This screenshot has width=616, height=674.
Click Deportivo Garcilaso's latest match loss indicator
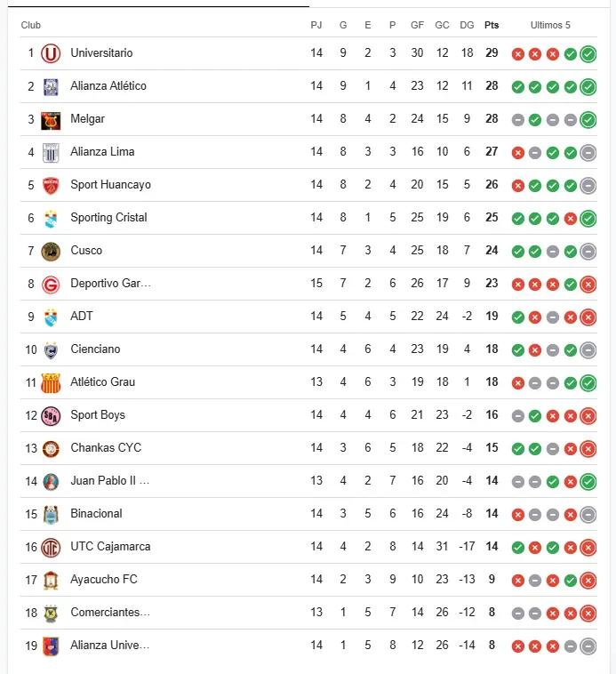point(588,284)
